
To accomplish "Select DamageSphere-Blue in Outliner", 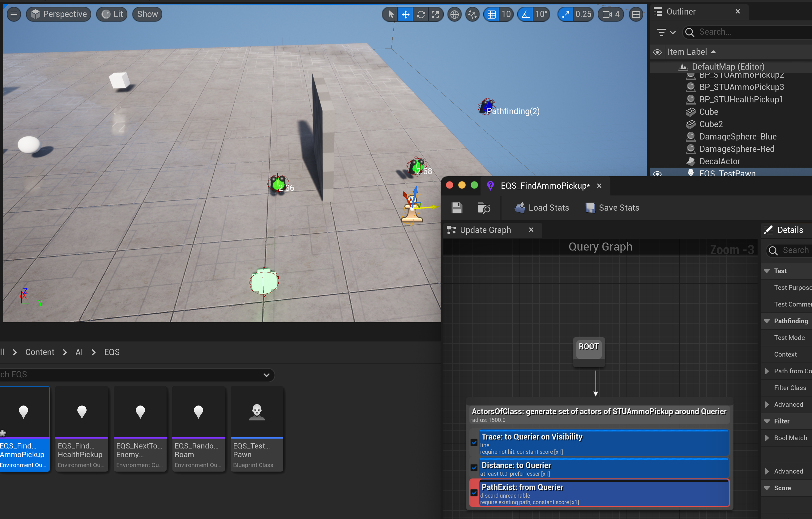I will [x=737, y=137].
